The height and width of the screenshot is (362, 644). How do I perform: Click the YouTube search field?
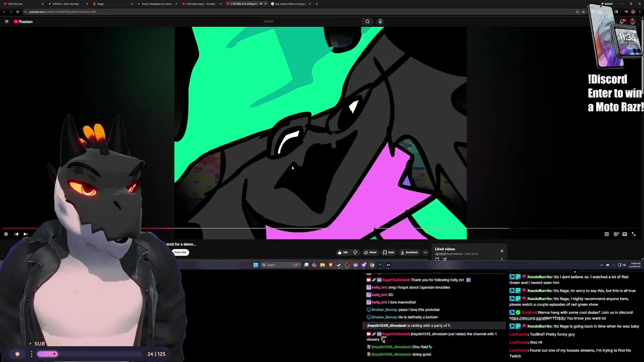point(312,22)
